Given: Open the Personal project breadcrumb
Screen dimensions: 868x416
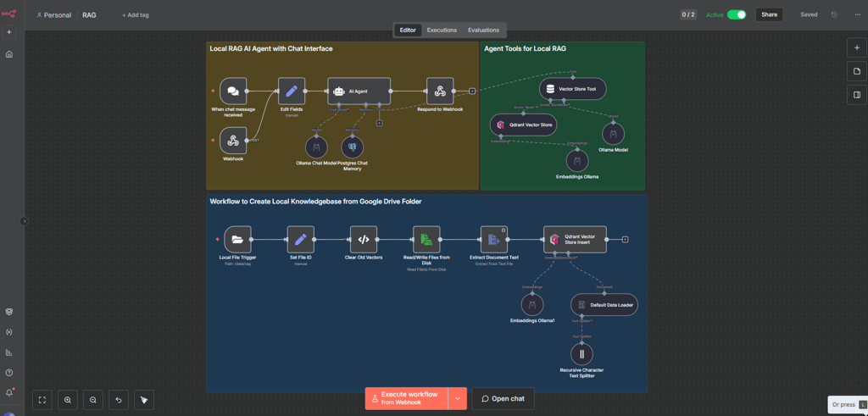Looking at the screenshot, I should click(53, 15).
